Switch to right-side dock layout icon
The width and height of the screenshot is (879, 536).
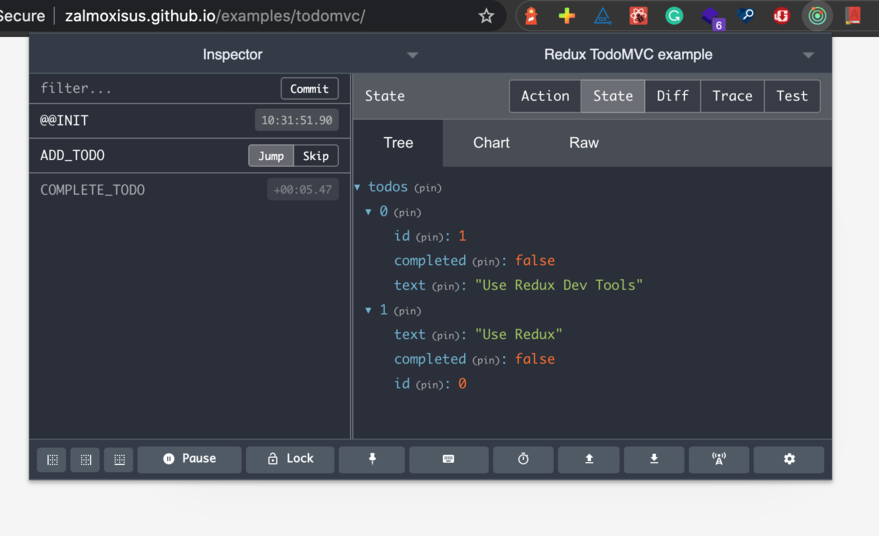coord(85,460)
